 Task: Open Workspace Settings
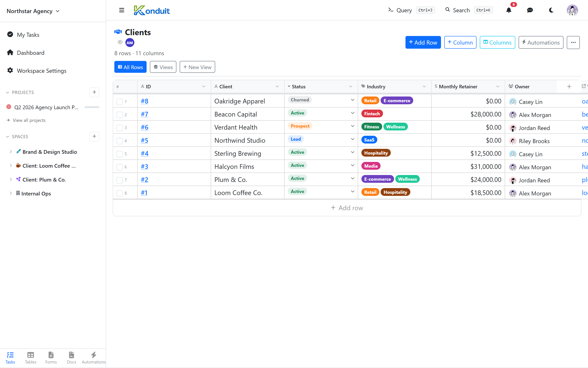(x=42, y=71)
